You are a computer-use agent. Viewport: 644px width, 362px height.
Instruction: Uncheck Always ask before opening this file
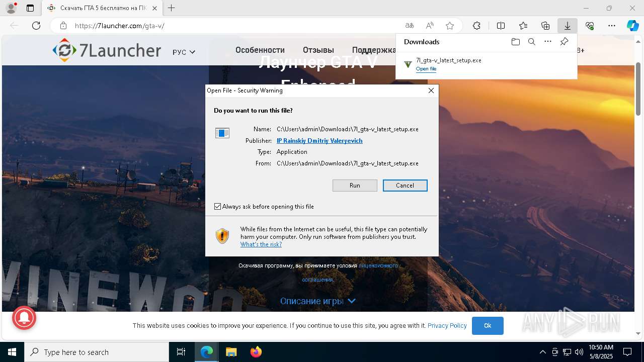tap(217, 207)
